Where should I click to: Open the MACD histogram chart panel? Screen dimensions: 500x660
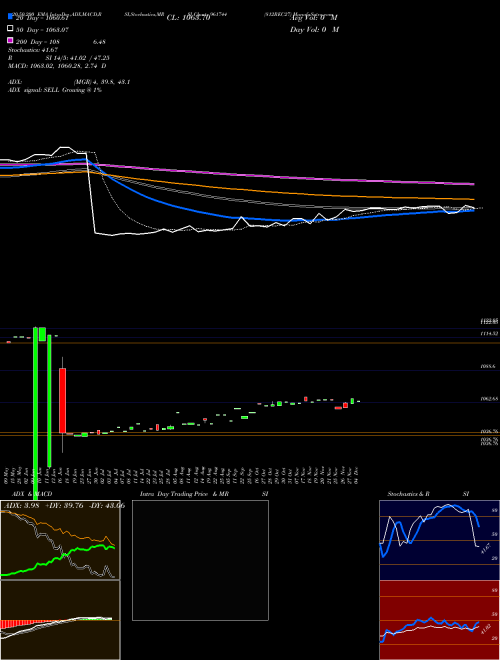[x=60, y=620]
